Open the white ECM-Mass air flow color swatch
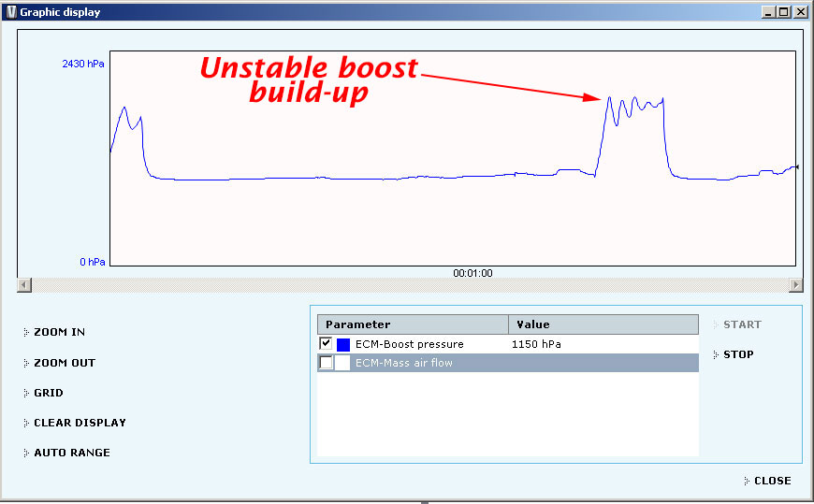The image size is (814, 504). coord(342,363)
